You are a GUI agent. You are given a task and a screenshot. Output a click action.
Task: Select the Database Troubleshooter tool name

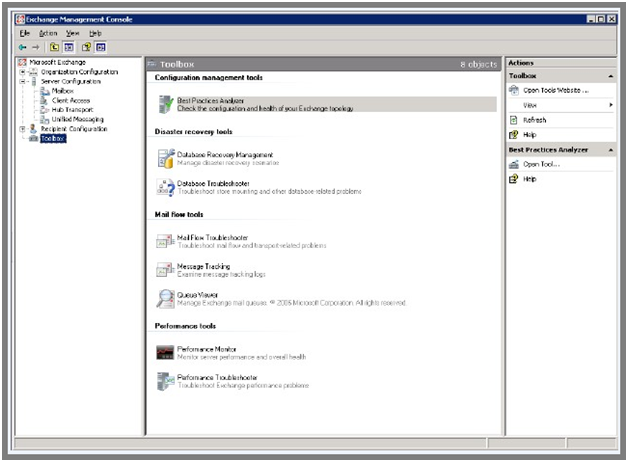(x=213, y=183)
